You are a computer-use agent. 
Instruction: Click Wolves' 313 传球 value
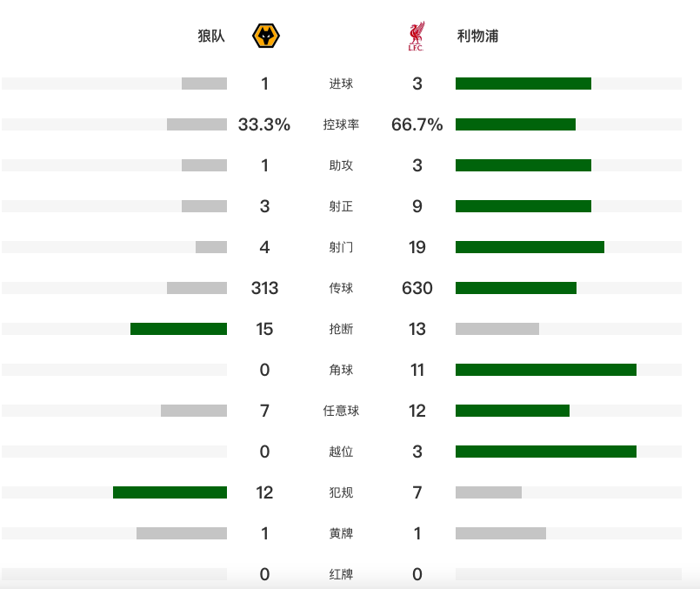point(264,288)
